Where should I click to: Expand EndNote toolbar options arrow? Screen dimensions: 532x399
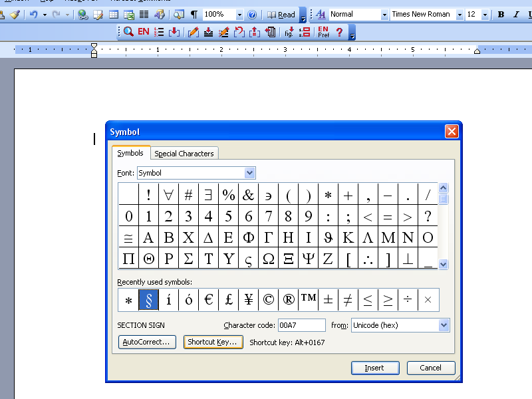(x=352, y=32)
